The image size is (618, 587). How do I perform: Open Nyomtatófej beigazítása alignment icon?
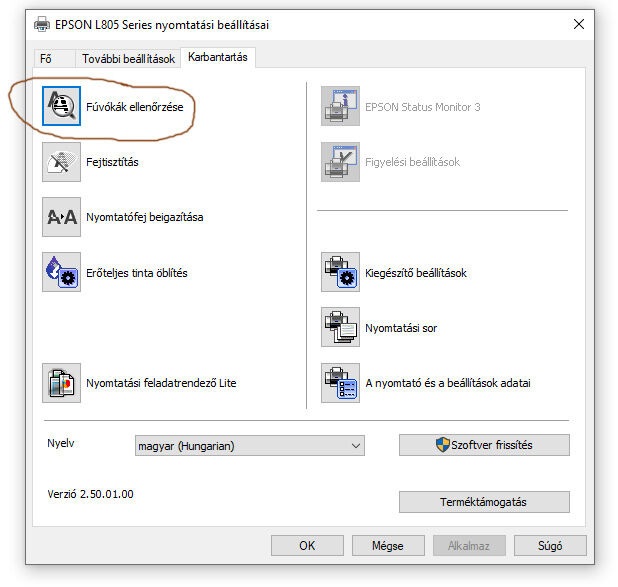coord(61,217)
